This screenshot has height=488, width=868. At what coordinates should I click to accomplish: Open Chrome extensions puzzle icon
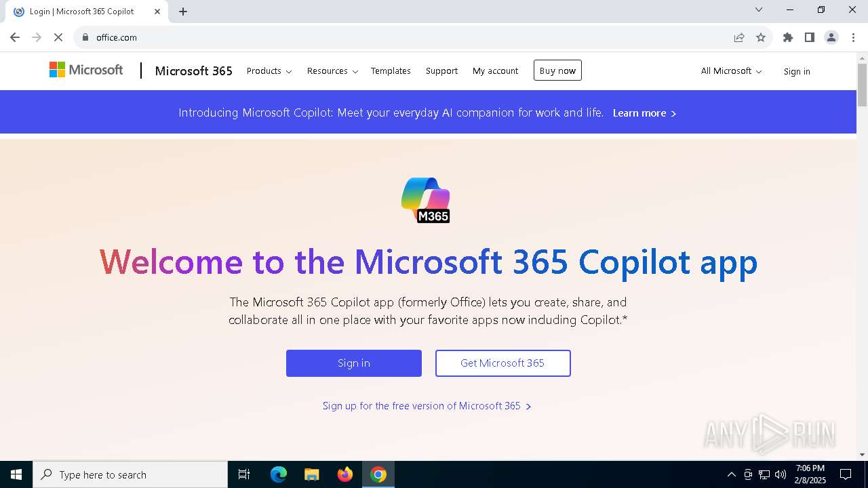[x=788, y=37]
